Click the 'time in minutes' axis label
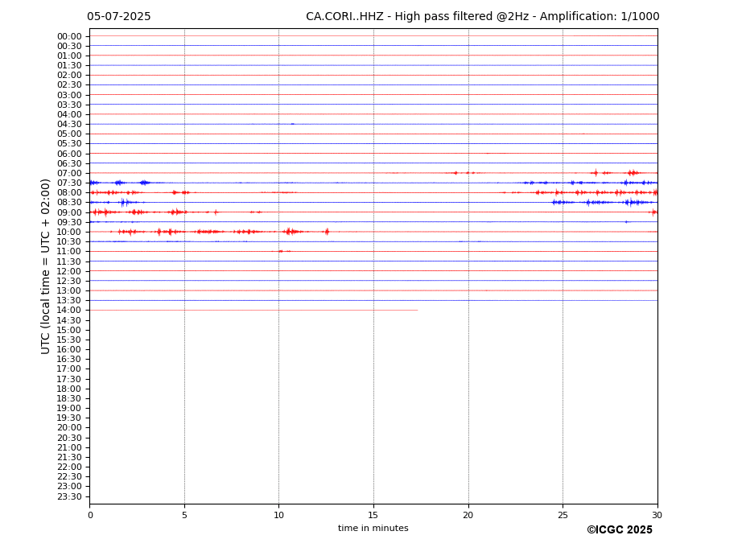This screenshot has width=746, height=560. (373, 528)
